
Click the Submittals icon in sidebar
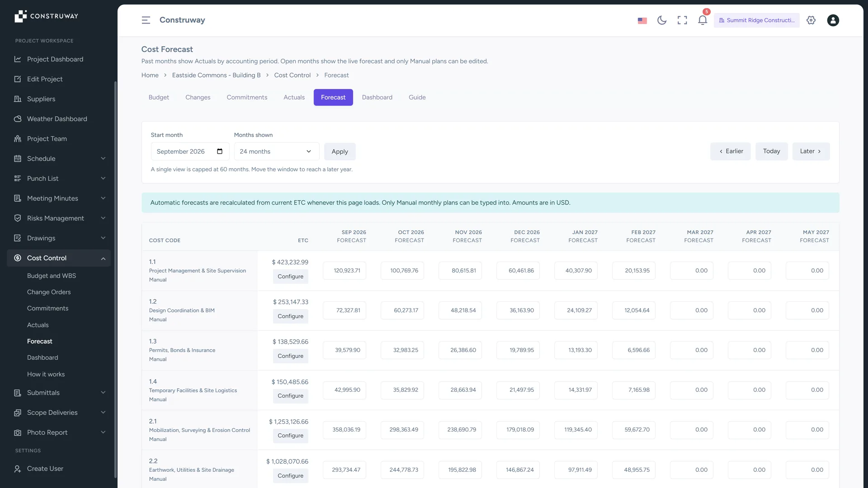point(18,393)
